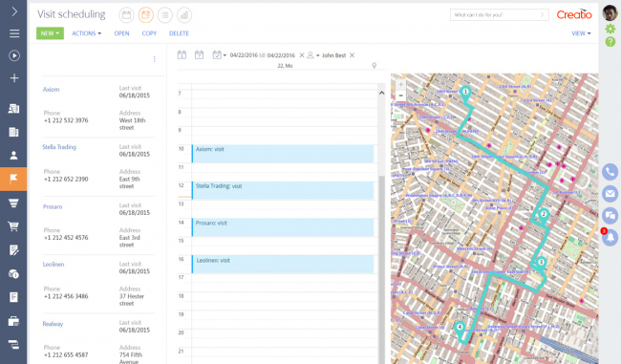Remove the John Best filter

[353, 55]
